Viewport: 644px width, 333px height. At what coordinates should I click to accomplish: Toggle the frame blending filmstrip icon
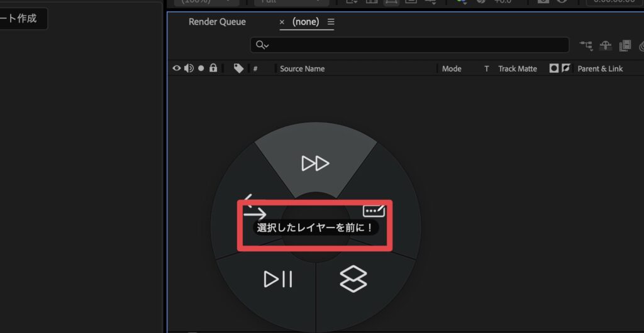point(625,45)
